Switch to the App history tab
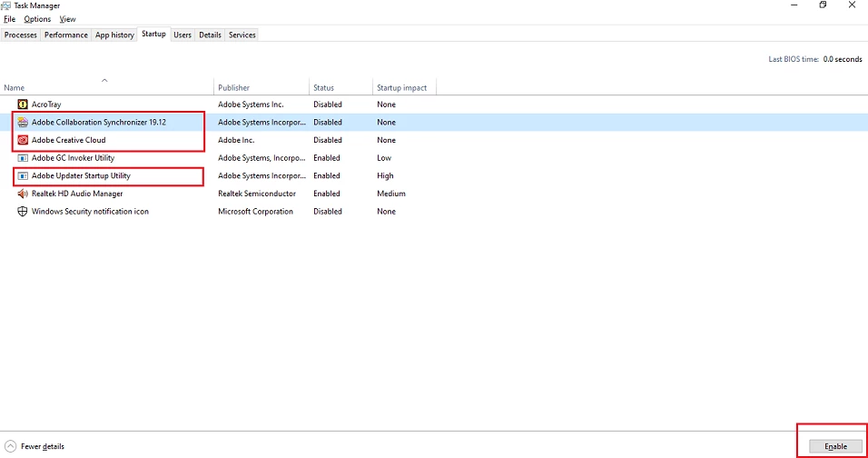The height and width of the screenshot is (458, 868). [114, 35]
